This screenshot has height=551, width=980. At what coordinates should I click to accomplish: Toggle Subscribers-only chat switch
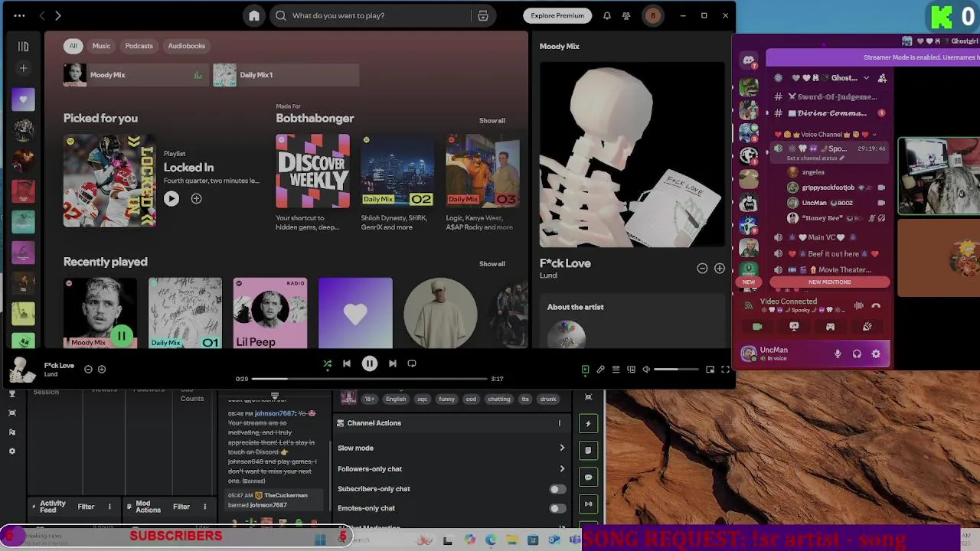pos(557,489)
